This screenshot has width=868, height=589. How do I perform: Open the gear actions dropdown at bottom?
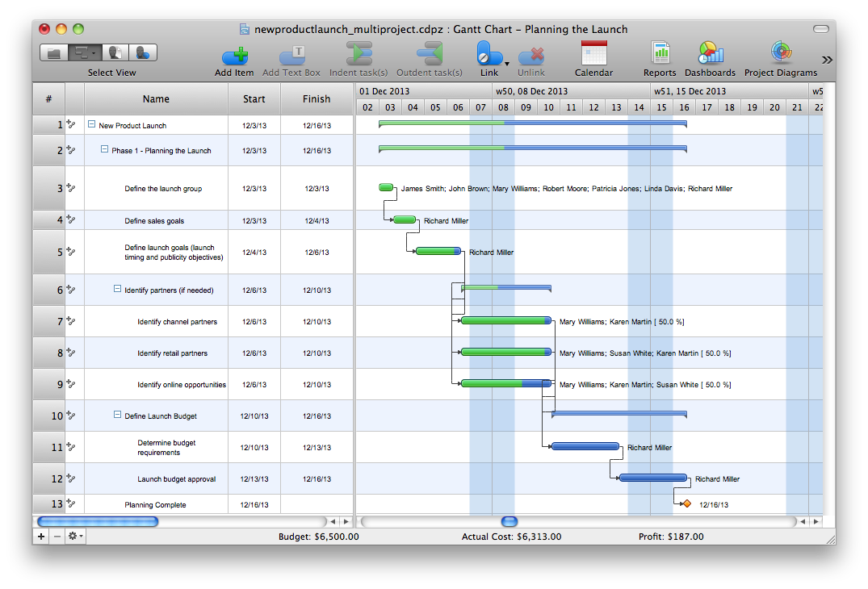coord(75,536)
